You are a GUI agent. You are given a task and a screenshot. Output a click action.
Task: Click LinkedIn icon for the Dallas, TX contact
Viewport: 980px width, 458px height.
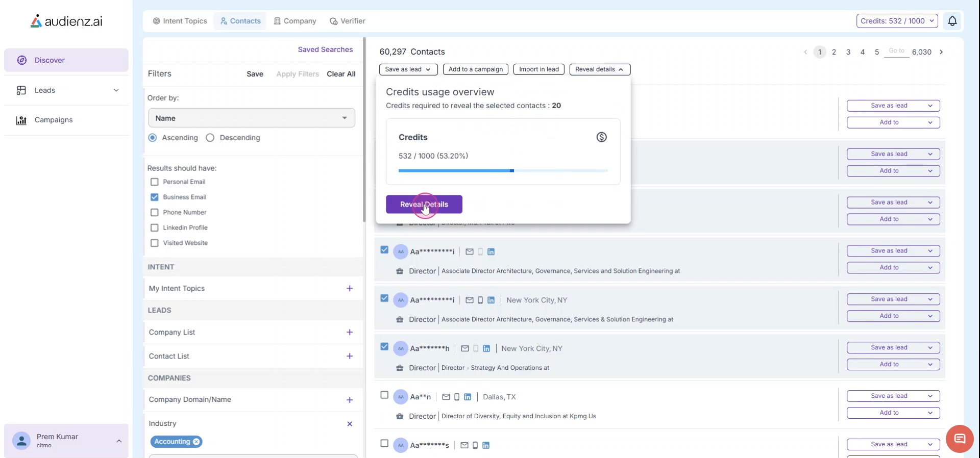(x=467, y=397)
